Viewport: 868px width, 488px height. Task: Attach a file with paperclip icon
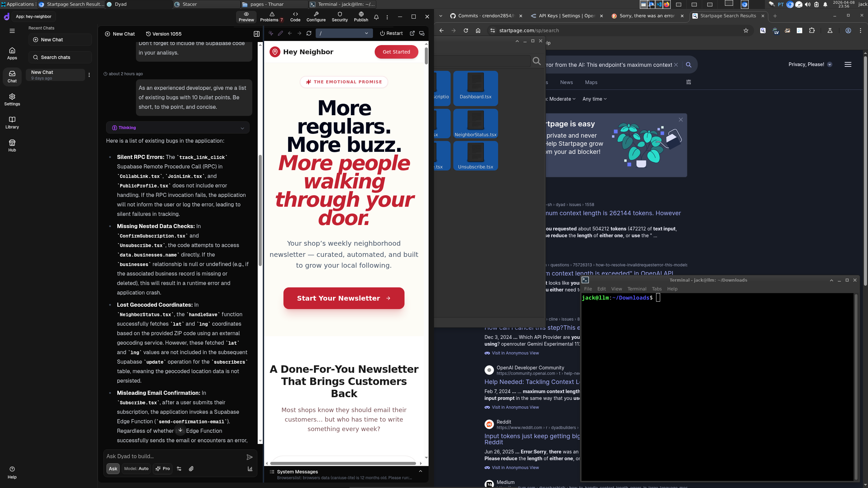click(x=191, y=469)
